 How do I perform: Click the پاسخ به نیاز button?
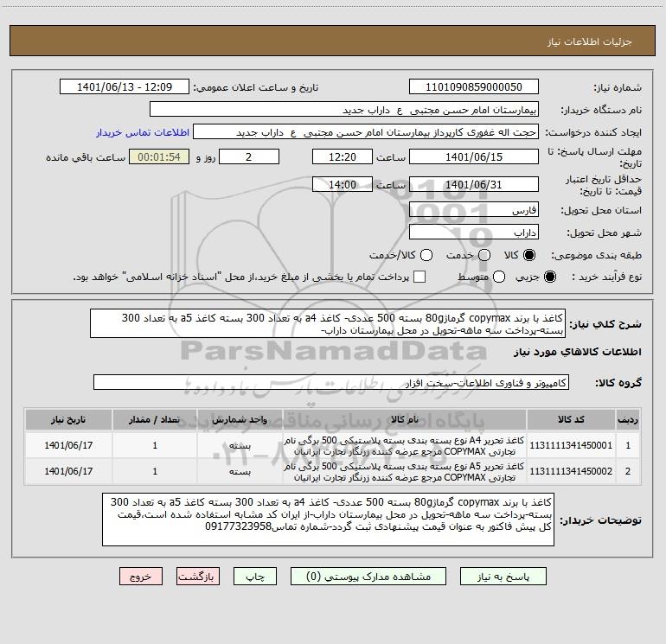503,577
